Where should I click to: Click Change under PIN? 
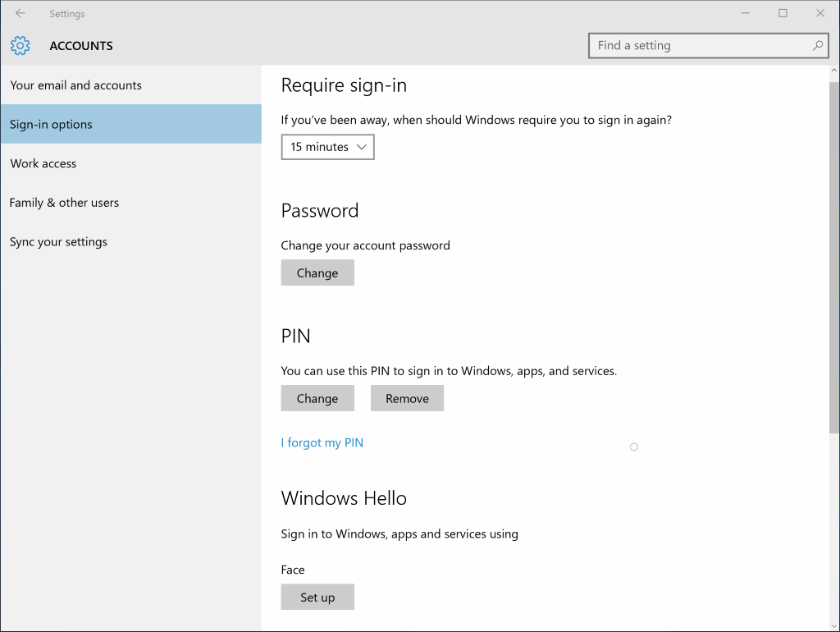tap(317, 398)
